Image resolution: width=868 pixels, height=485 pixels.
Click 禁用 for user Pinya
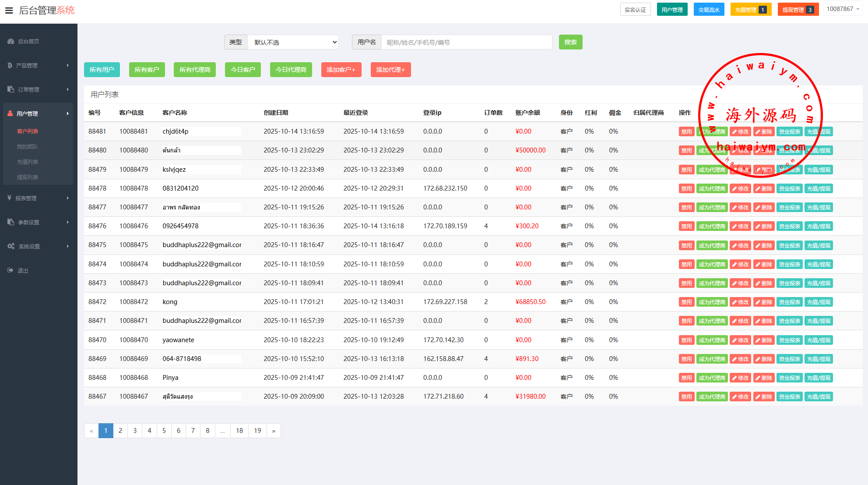coord(686,378)
